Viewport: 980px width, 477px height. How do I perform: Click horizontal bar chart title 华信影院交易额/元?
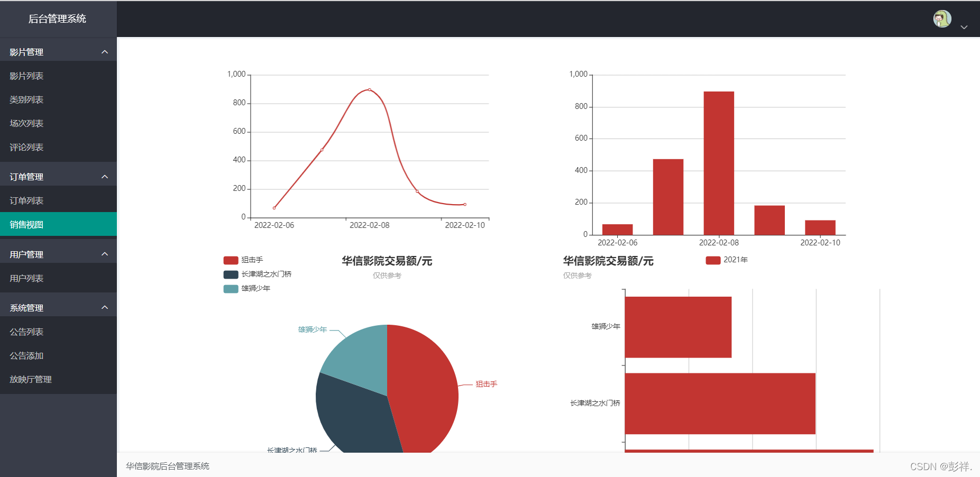608,261
